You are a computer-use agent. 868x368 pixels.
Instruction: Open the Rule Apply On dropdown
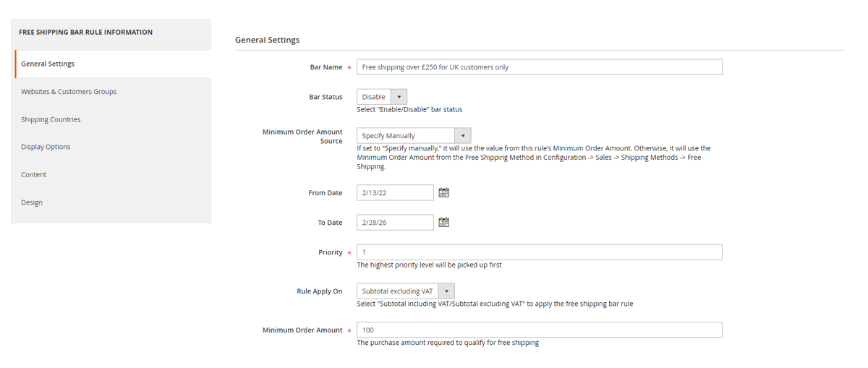[x=406, y=291]
